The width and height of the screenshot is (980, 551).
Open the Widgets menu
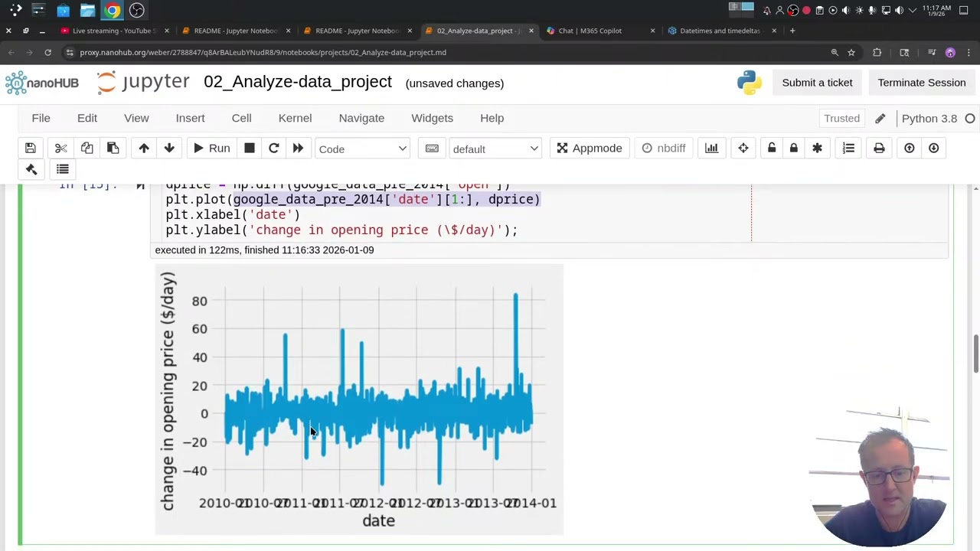click(432, 119)
